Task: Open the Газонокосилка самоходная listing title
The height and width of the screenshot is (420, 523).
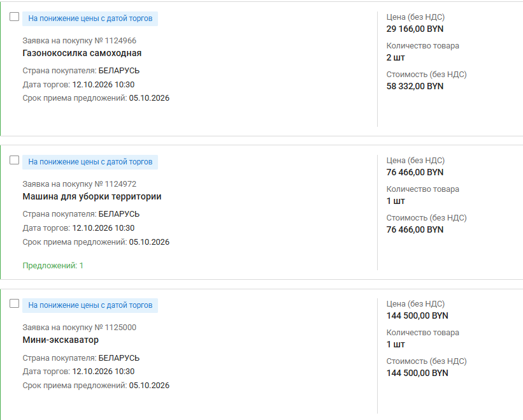Action: click(82, 53)
